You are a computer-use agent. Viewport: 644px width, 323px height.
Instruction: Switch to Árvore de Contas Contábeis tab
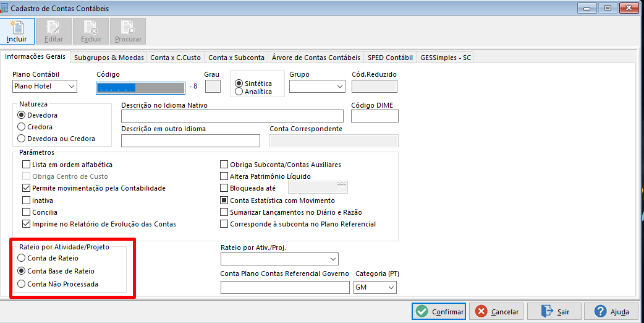[316, 58]
